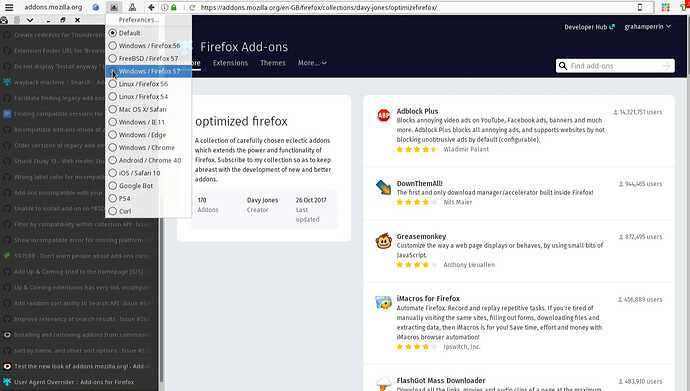Switch to User Agent Overrider sidebar tab
This screenshot has width=690, height=391.
click(x=79, y=382)
